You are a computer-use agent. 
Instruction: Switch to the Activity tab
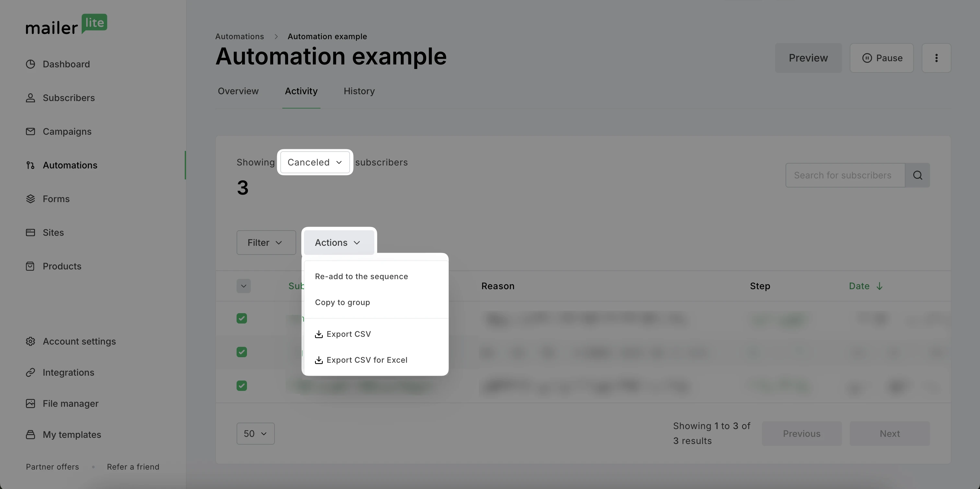coord(301,91)
